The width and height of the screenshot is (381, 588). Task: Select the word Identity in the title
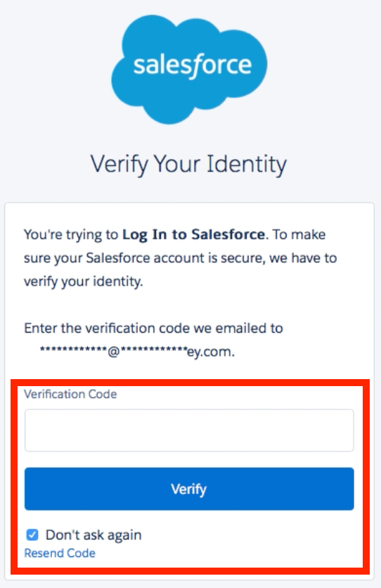[247, 165]
